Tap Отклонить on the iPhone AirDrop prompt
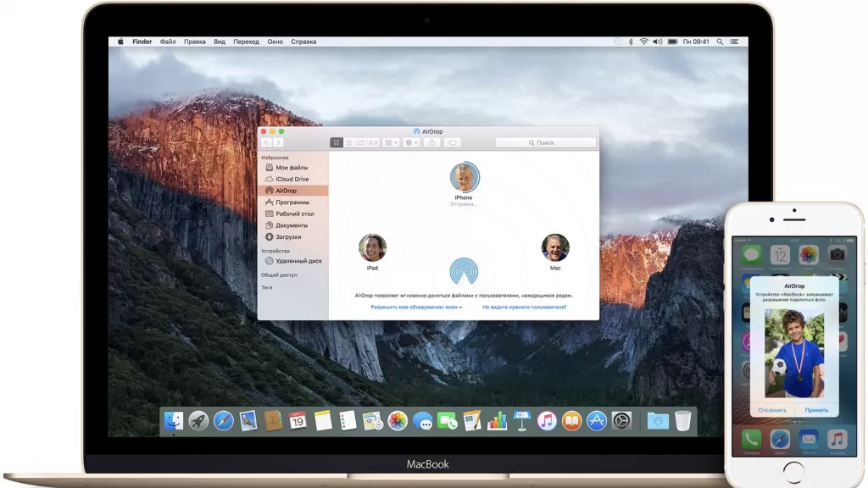Image resolution: width=868 pixels, height=488 pixels. 772,410
